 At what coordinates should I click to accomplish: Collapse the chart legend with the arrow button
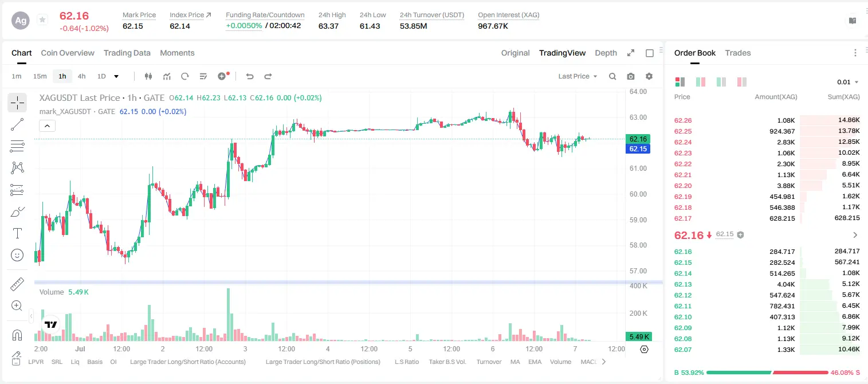pyautogui.click(x=48, y=126)
